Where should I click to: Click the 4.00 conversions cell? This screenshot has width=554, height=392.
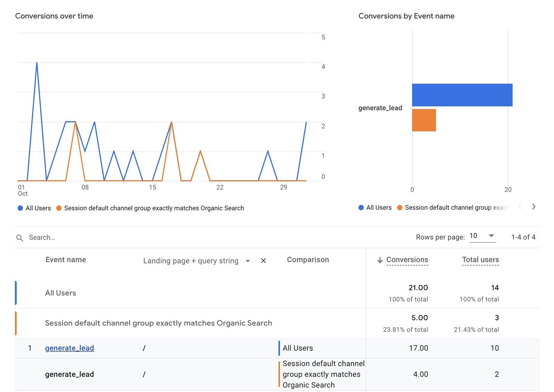(421, 374)
